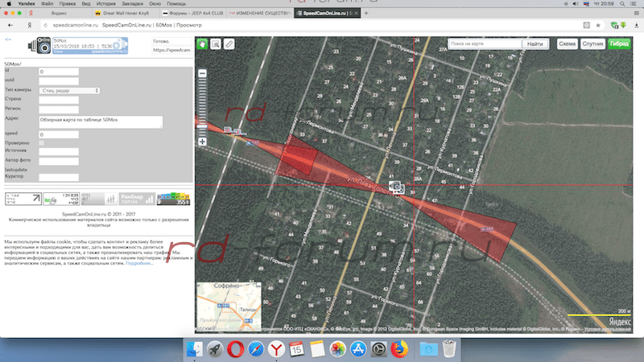Switch map to Гибрид view
Viewport: 644px width, 362px height.
click(620, 43)
